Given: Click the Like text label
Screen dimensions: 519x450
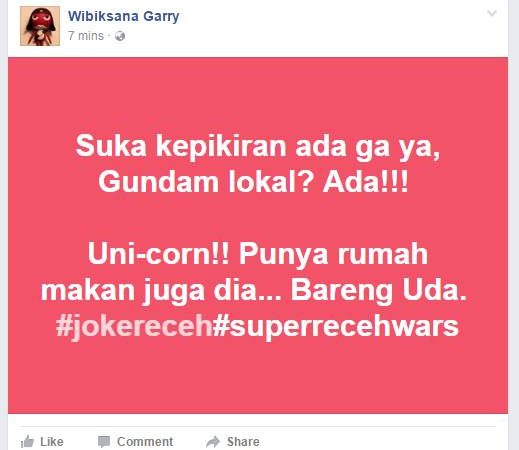Looking at the screenshot, I should [52, 442].
